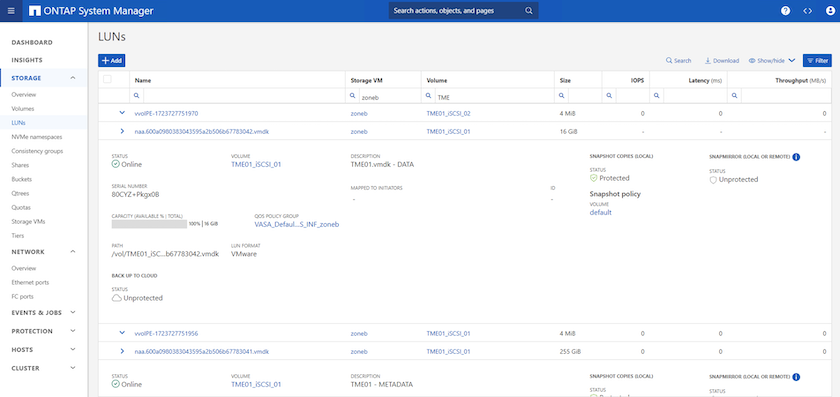Select the header select-all checkbox

pos(107,79)
